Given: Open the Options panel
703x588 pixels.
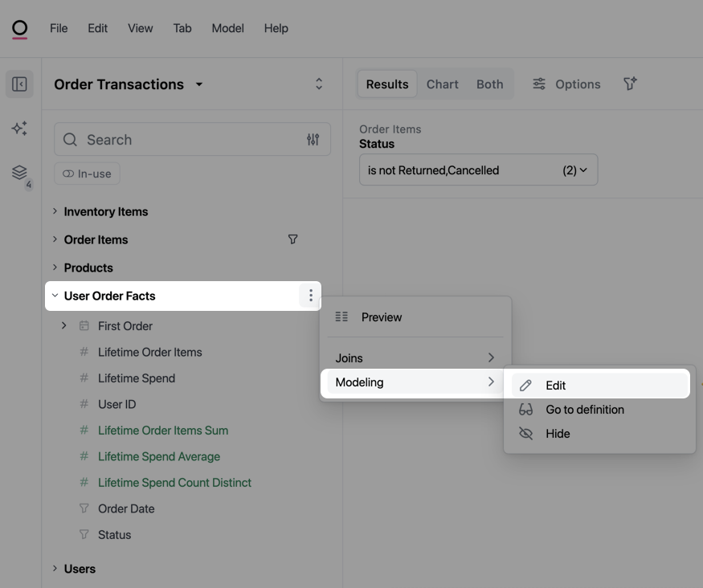Looking at the screenshot, I should point(566,84).
